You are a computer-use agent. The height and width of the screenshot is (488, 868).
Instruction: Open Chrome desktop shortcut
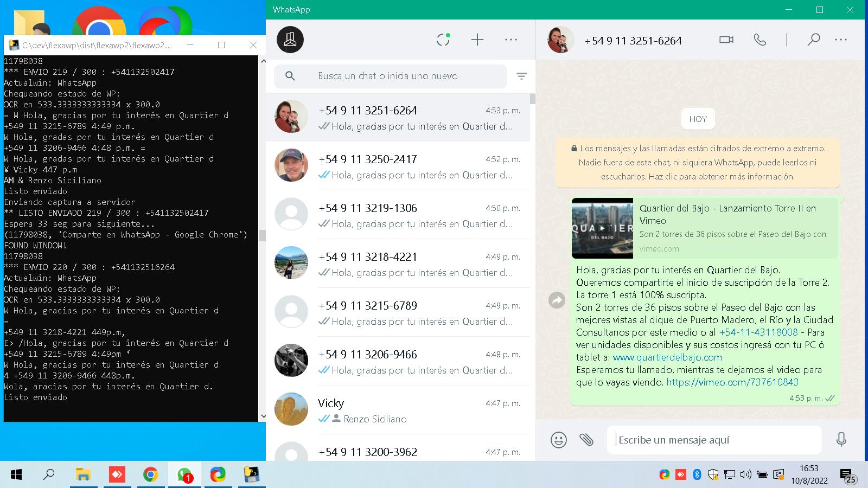tap(99, 22)
